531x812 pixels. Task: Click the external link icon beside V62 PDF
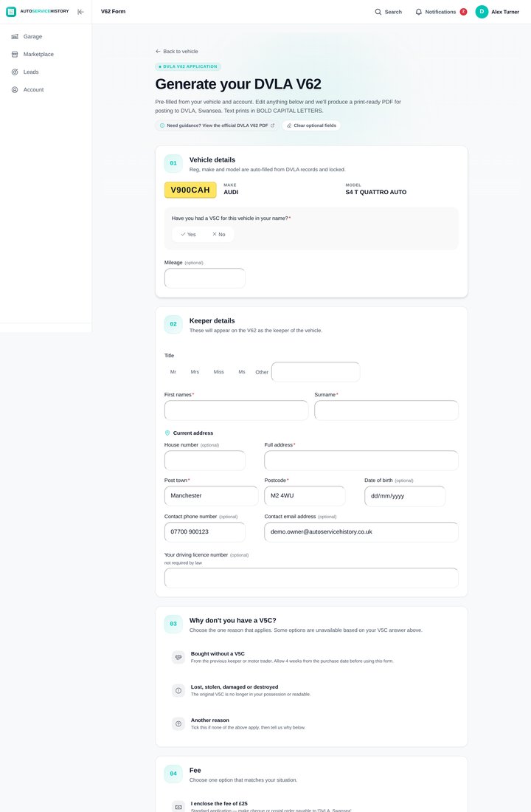(272, 125)
